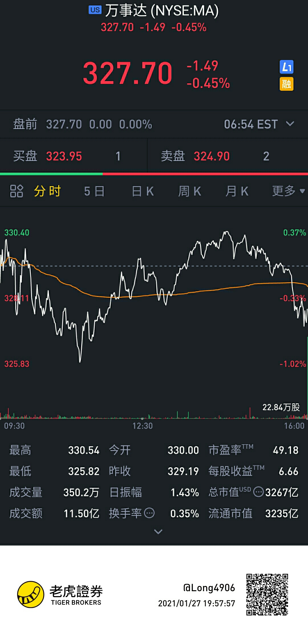Tap the 市盈率 TTM value 49.18

pyautogui.click(x=285, y=450)
